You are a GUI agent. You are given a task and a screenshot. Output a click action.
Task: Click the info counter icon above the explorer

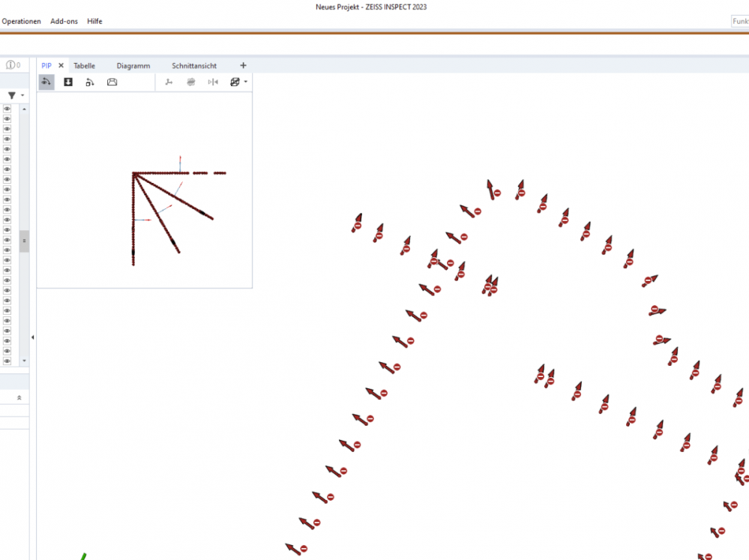coord(12,65)
